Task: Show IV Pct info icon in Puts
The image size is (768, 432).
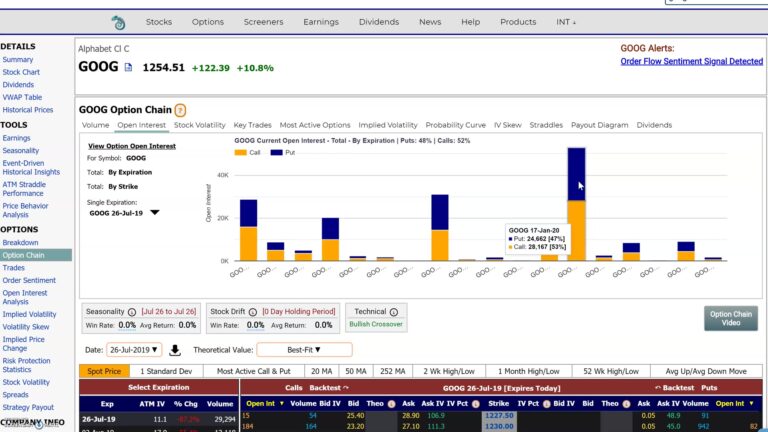Action: (x=547, y=404)
